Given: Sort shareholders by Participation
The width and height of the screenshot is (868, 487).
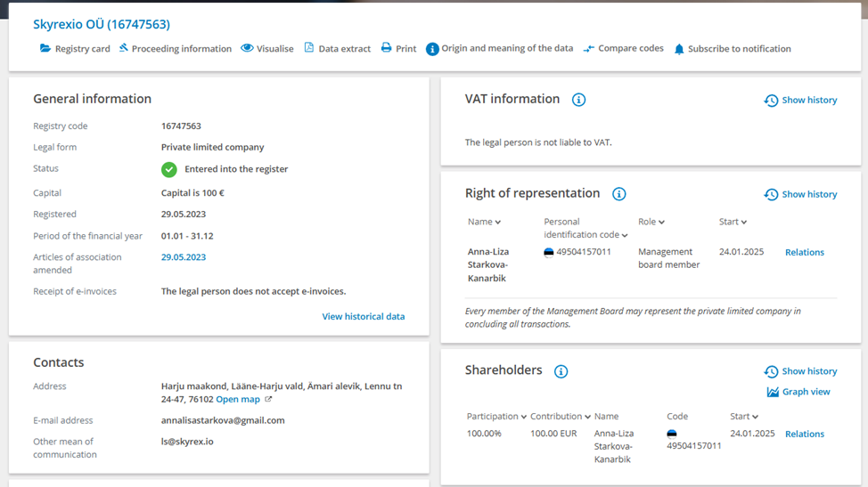Looking at the screenshot, I should click(x=496, y=417).
